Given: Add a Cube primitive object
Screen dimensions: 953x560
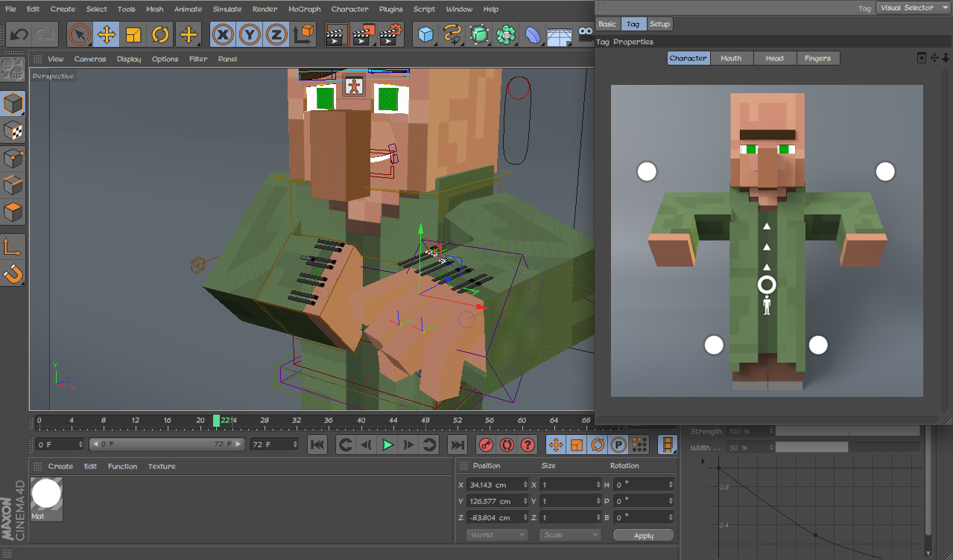Looking at the screenshot, I should (425, 34).
